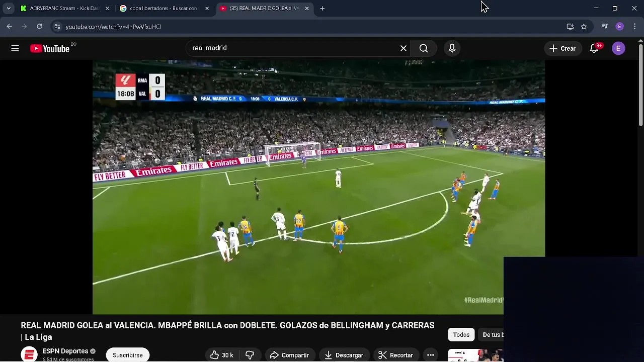This screenshot has width=644, height=362.
Task: Clear the search text with X
Action: [x=404, y=48]
